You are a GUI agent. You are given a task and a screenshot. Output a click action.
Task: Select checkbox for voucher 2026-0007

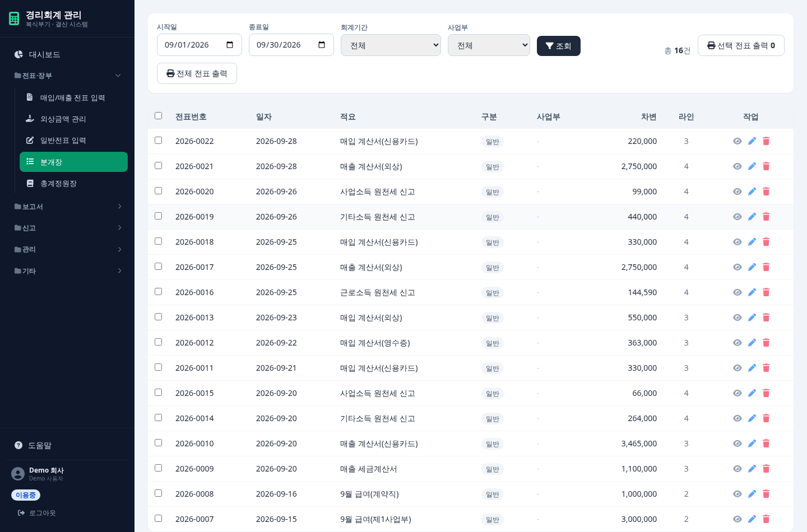point(158,519)
